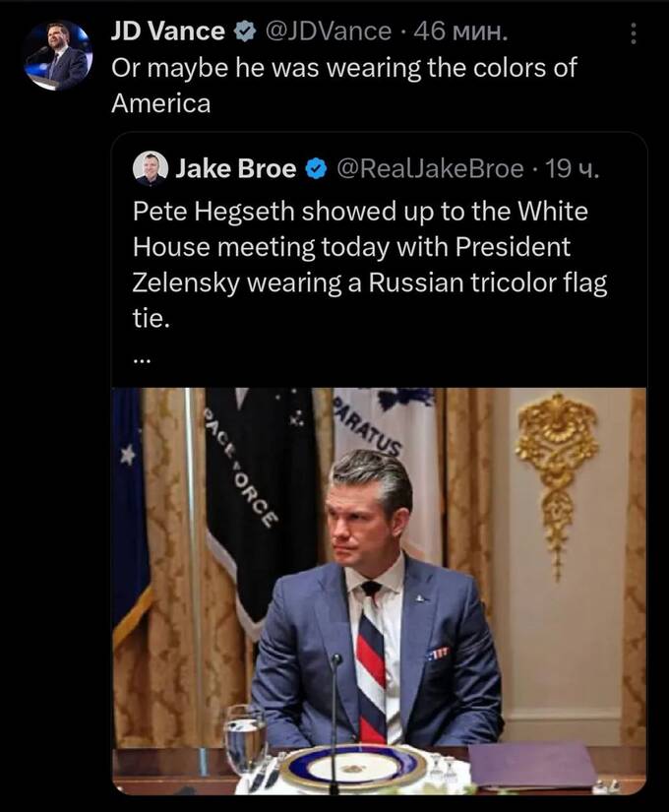Open the Jake Broe display name
669x812 pixels.
(236, 169)
